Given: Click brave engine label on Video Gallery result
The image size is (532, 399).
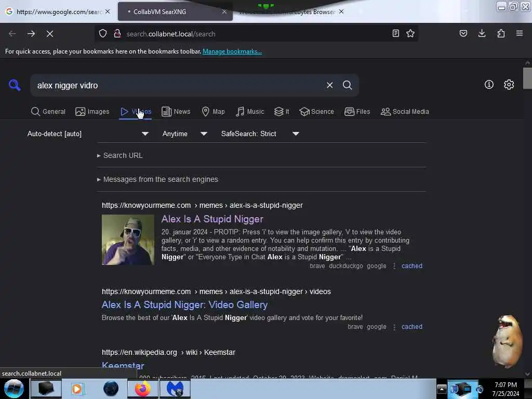Looking at the screenshot, I should coord(355,327).
